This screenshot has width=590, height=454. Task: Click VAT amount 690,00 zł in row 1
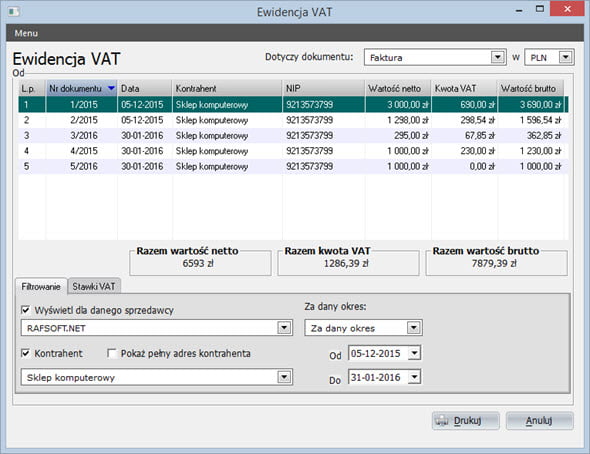(x=465, y=105)
